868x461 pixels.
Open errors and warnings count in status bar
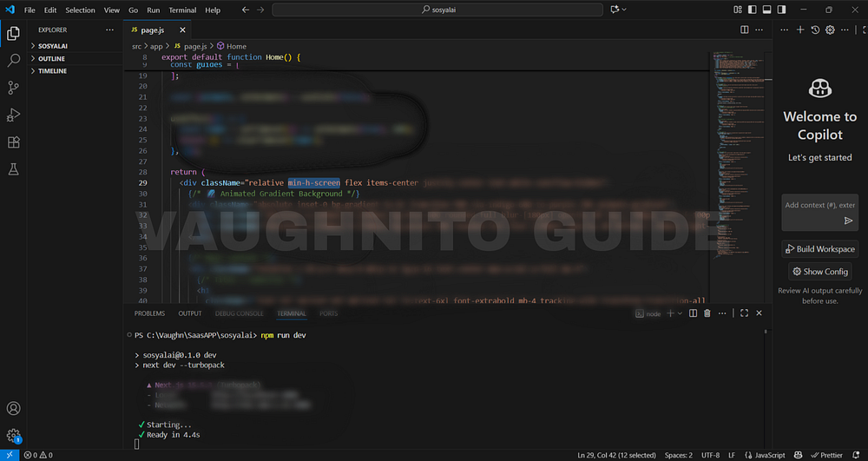pos(38,455)
